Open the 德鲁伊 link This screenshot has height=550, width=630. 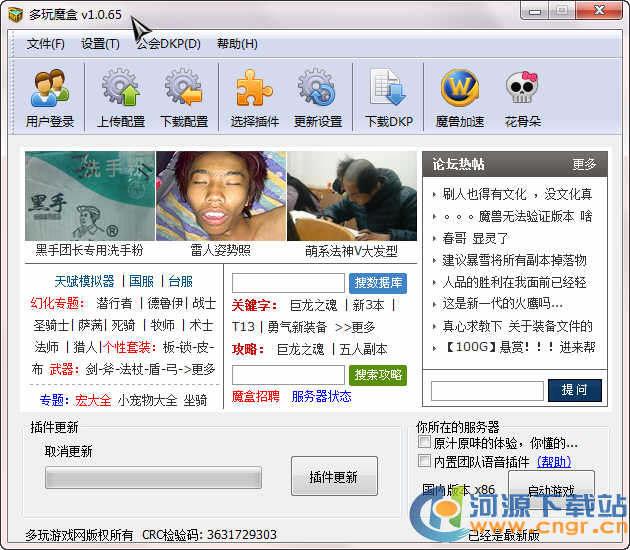tap(165, 303)
